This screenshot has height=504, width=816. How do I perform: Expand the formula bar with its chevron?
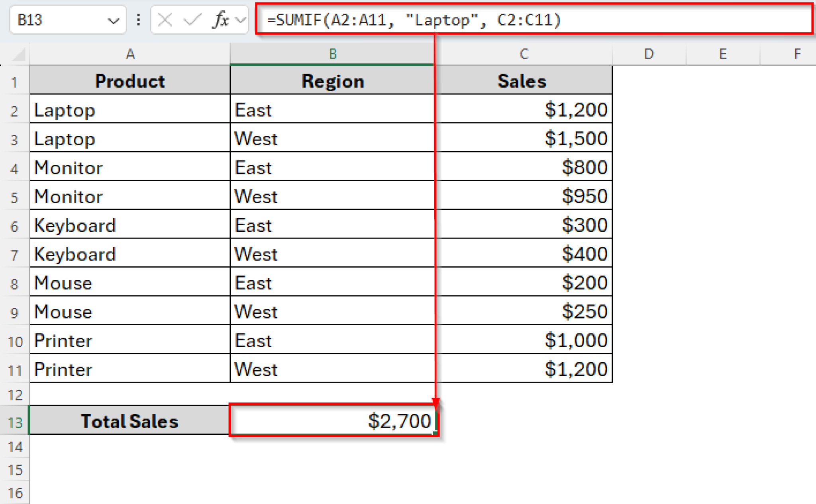click(240, 20)
